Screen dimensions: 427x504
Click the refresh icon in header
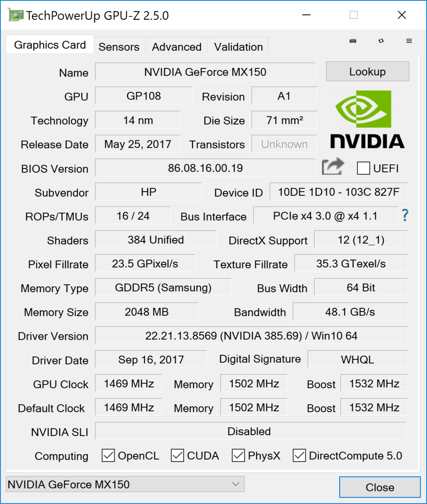381,41
